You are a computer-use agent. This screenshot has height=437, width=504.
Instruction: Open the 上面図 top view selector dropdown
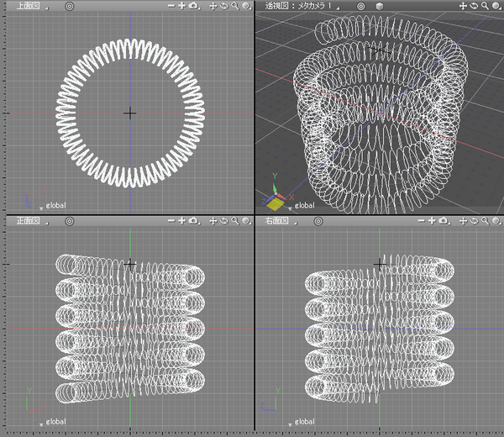pyautogui.click(x=32, y=6)
